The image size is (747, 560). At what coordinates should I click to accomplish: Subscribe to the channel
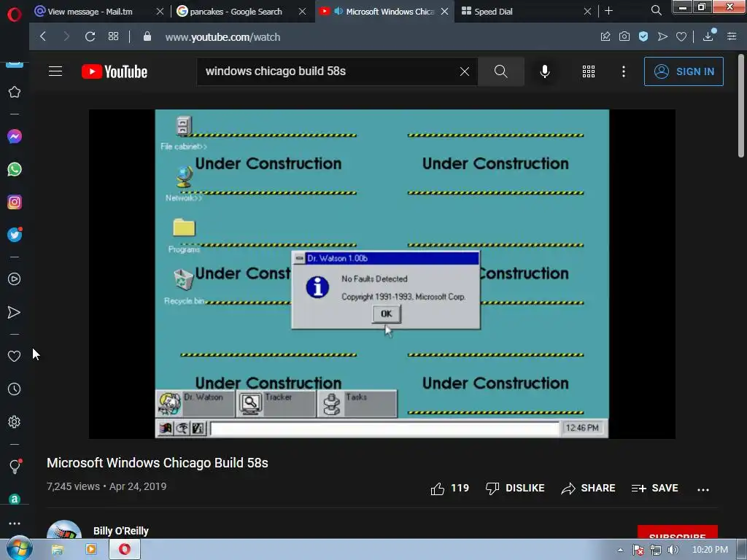click(678, 532)
